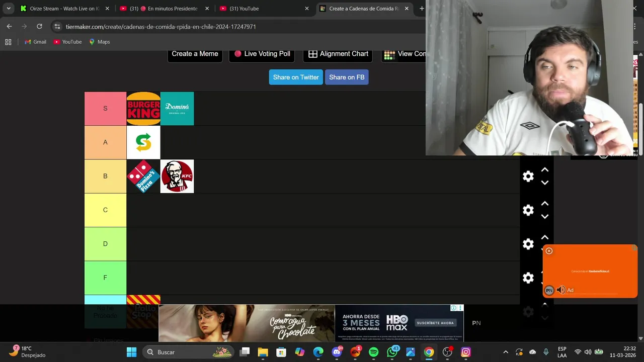Close the Oirze Stream tab

click(107, 9)
